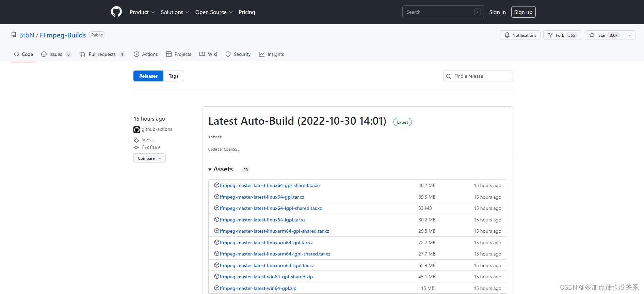This screenshot has width=644, height=294.
Task: Click the Notifications bell button
Action: click(x=520, y=35)
